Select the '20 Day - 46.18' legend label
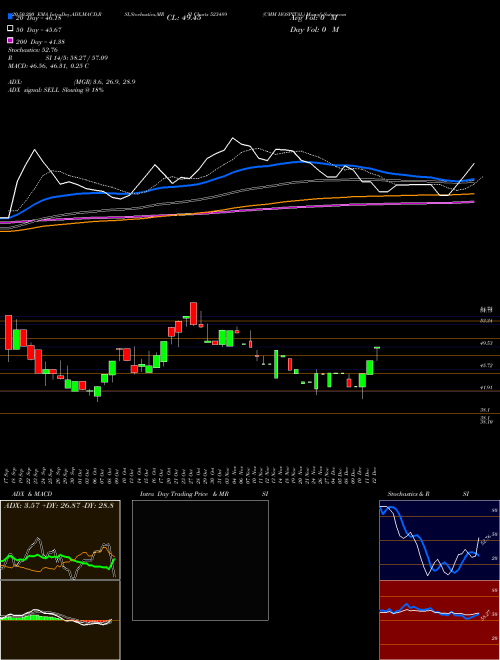Viewport: 500px width, 660px height. 39,18
